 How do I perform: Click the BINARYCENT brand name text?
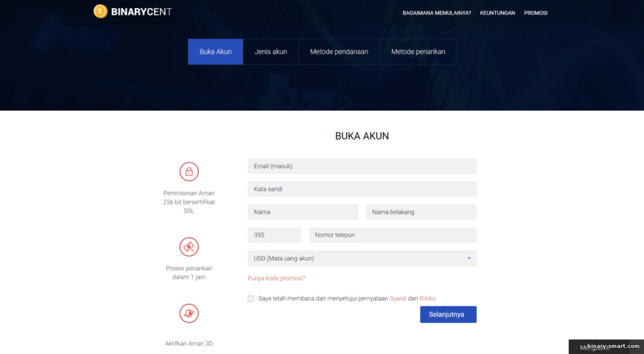pos(142,12)
